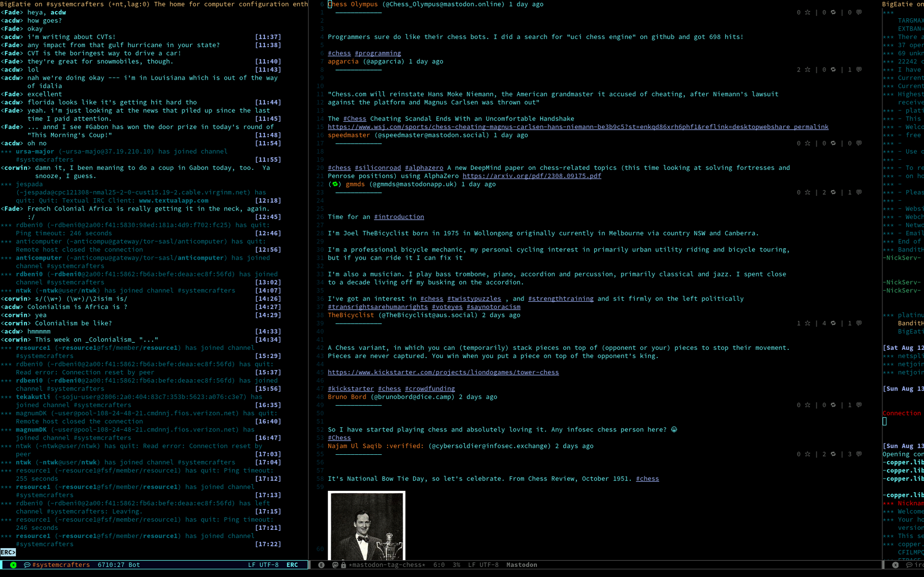Image resolution: width=924 pixels, height=577 pixels.
Task: Open the #strengthtraining hashtag
Action: [x=561, y=299]
